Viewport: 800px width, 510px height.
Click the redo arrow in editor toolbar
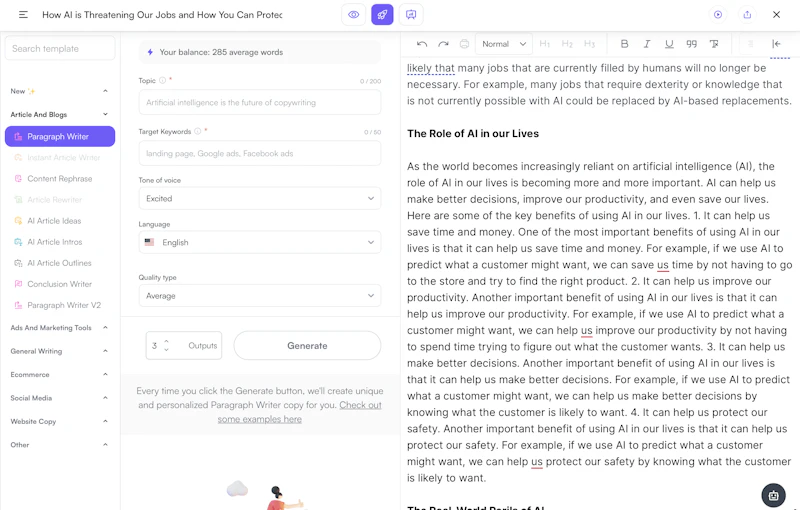[x=443, y=44]
